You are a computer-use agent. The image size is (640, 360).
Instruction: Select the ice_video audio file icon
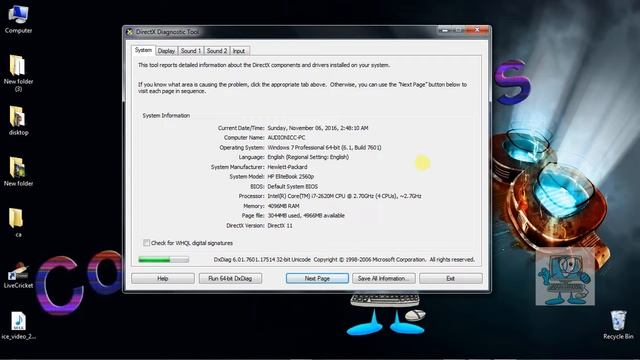click(x=18, y=325)
